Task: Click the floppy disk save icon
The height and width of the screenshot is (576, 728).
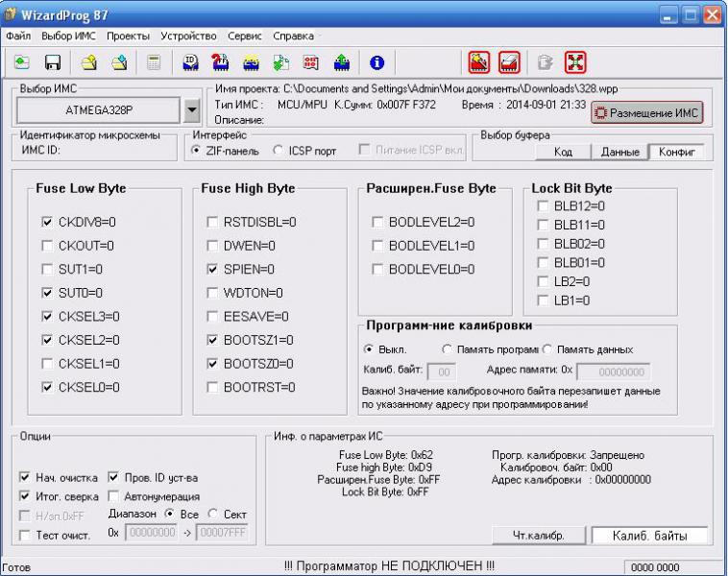Action: click(53, 62)
